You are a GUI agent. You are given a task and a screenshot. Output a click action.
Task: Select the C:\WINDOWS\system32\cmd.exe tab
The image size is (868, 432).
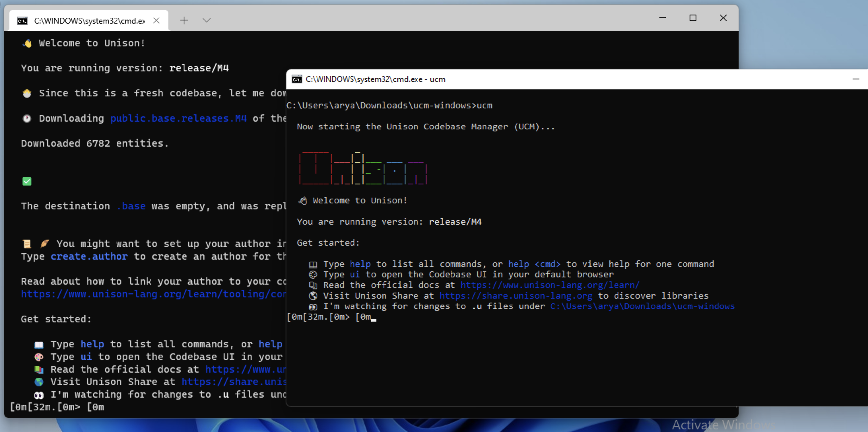click(x=89, y=21)
